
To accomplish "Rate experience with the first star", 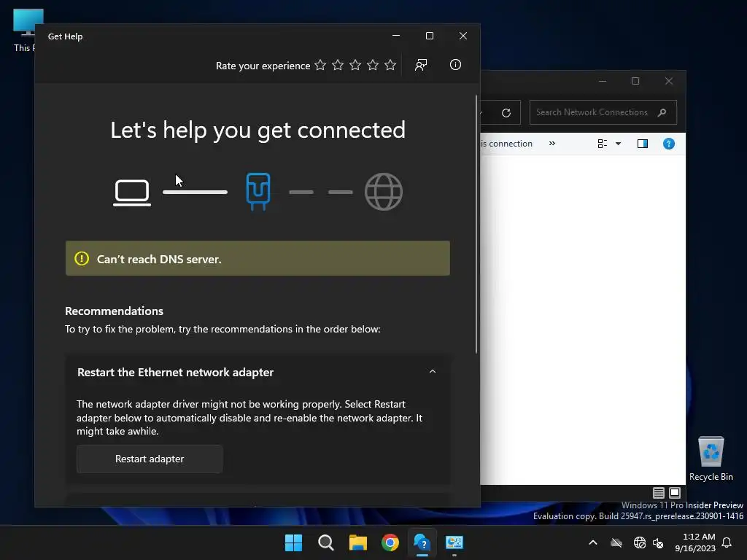I will [x=320, y=65].
